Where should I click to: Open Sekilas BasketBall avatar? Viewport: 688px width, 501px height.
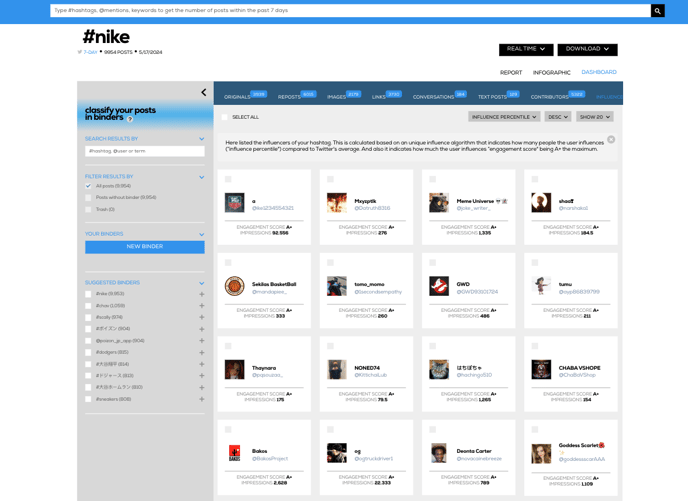pyautogui.click(x=234, y=286)
